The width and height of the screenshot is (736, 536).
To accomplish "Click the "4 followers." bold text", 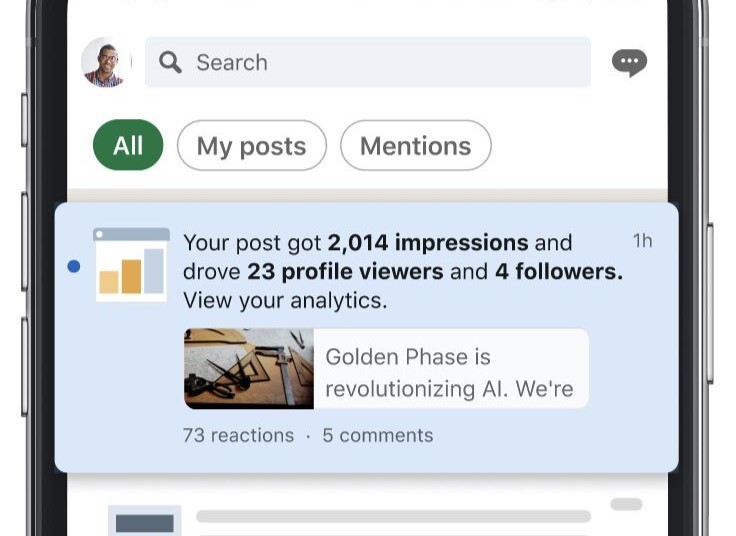I will point(558,271).
